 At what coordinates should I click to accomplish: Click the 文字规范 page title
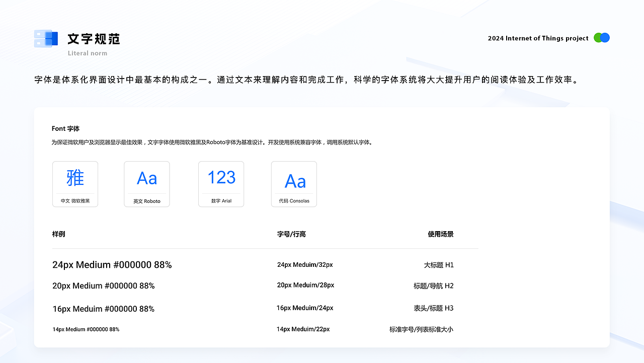coord(94,39)
